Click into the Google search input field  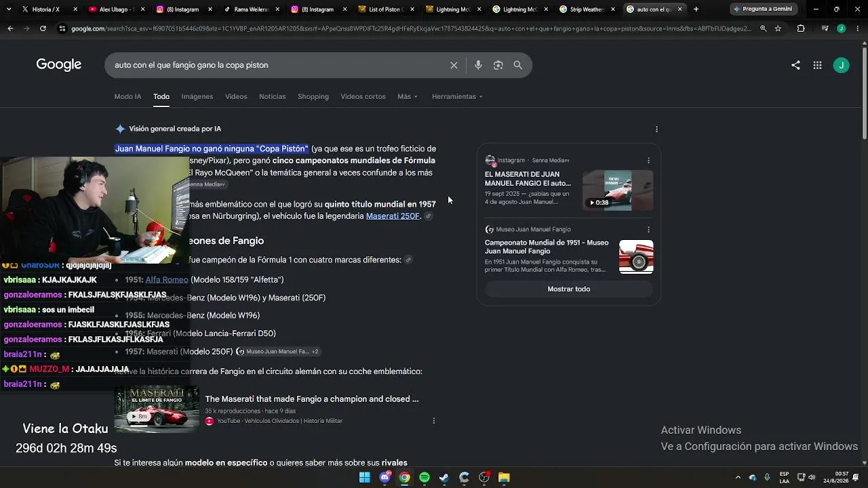pyautogui.click(x=278, y=65)
